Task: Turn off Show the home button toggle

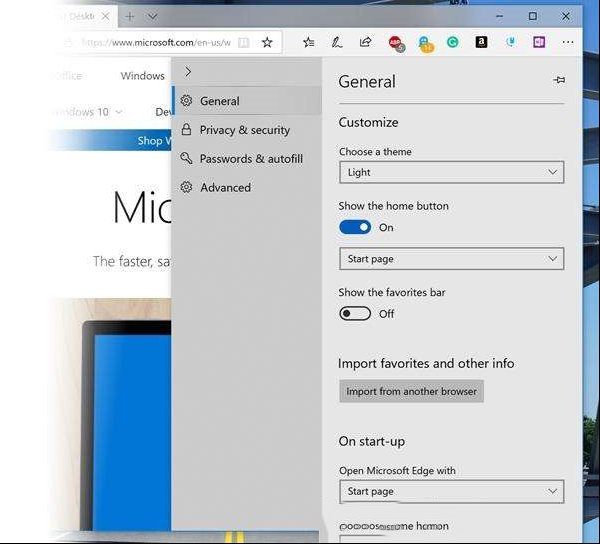Action: (355, 227)
